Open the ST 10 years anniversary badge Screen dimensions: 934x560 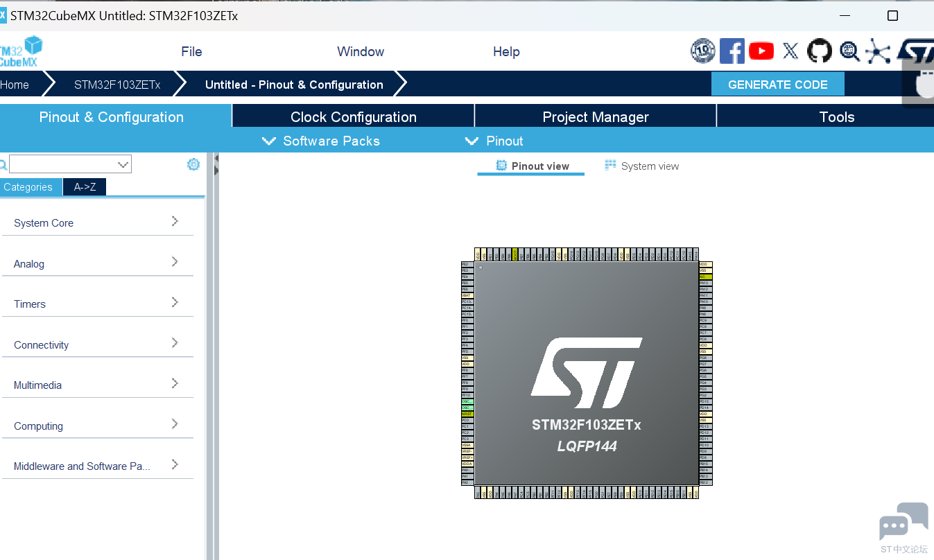point(703,51)
